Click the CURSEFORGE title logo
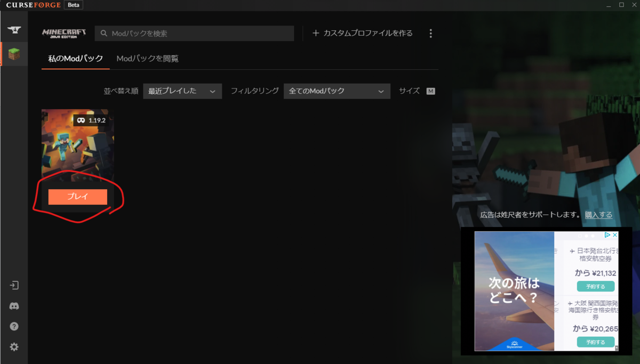Viewport: 640px width, 364px height. tap(34, 5)
